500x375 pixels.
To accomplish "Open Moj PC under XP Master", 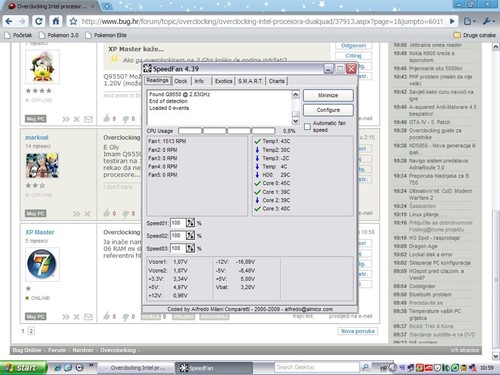I will point(36,316).
